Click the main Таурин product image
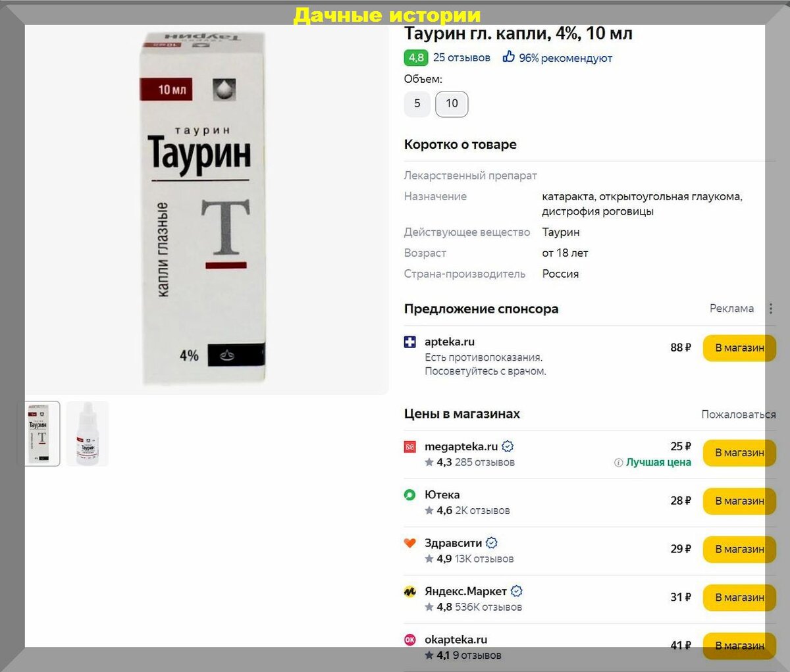790x672 pixels. pos(204,209)
